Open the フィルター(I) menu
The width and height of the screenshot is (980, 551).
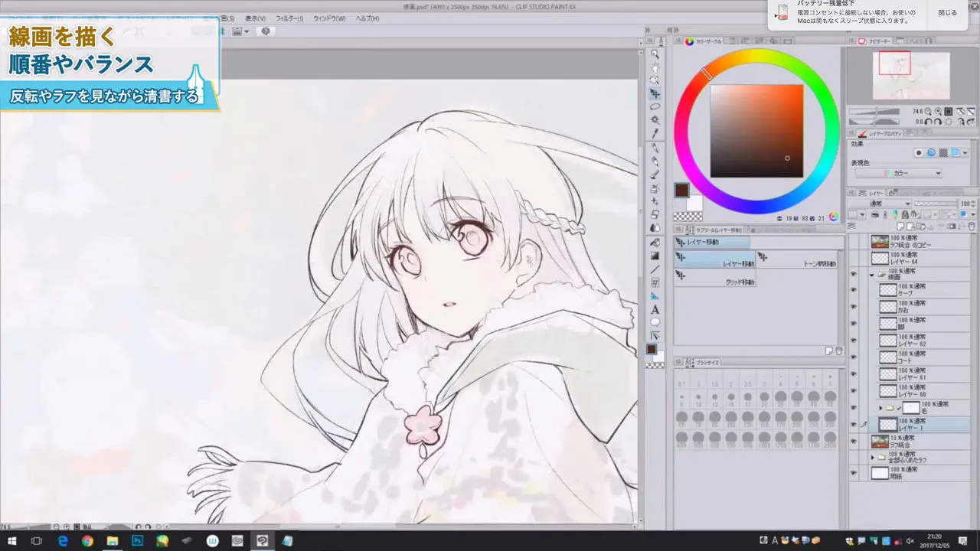(289, 18)
